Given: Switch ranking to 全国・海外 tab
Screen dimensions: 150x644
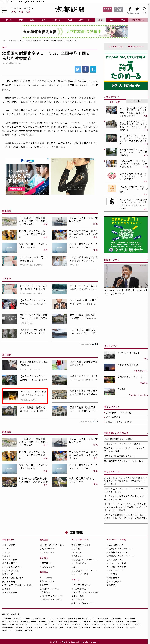Looking at the screenshot, I should click(x=136, y=101).
